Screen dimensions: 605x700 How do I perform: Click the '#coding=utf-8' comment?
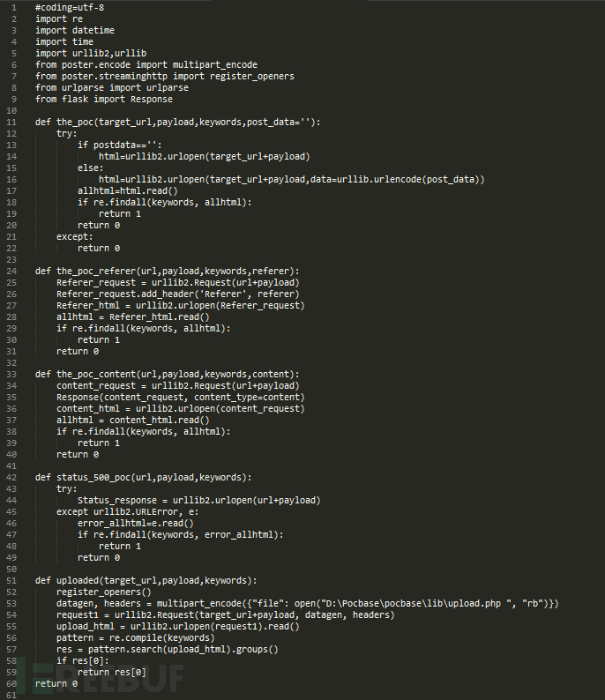coord(70,8)
